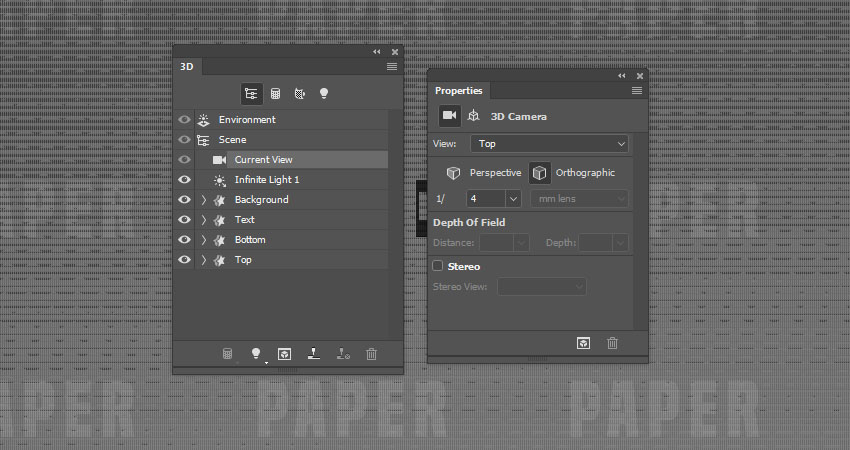Expand the Bottom mesh group
This screenshot has width=850, height=450.
coord(204,240)
